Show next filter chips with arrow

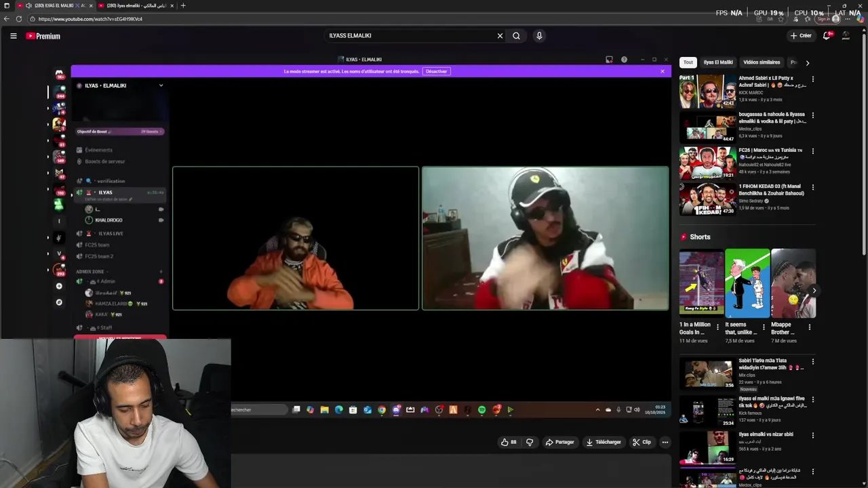tap(807, 62)
